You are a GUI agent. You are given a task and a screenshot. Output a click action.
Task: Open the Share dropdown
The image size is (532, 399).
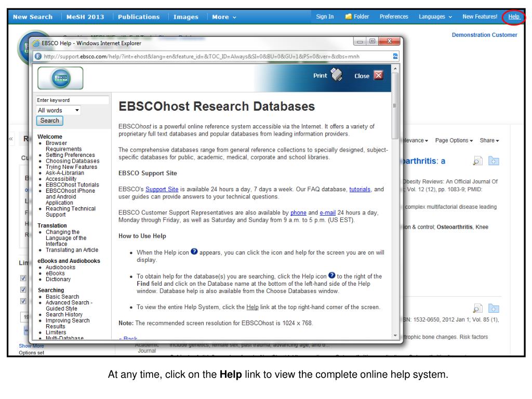[489, 140]
